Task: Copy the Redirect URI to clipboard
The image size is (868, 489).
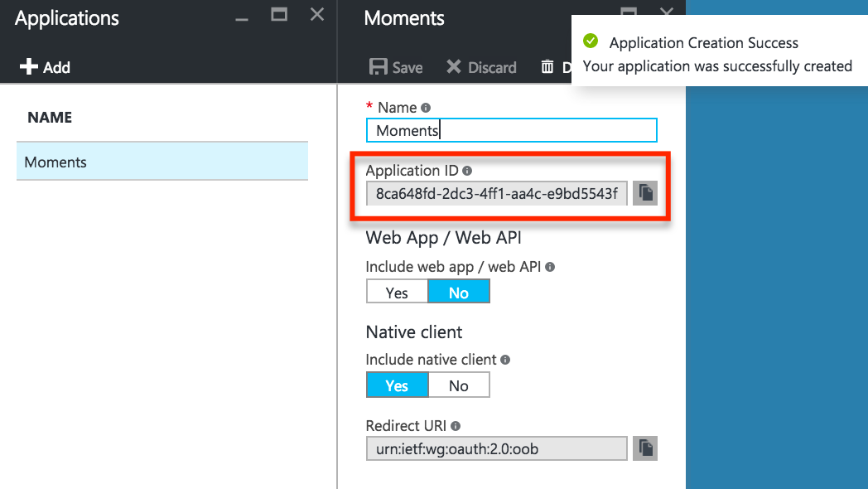Action: point(645,448)
